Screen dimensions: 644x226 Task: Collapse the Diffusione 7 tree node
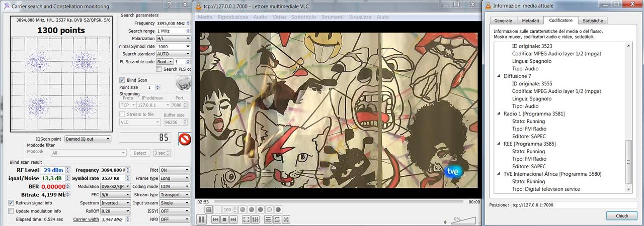coord(499,76)
